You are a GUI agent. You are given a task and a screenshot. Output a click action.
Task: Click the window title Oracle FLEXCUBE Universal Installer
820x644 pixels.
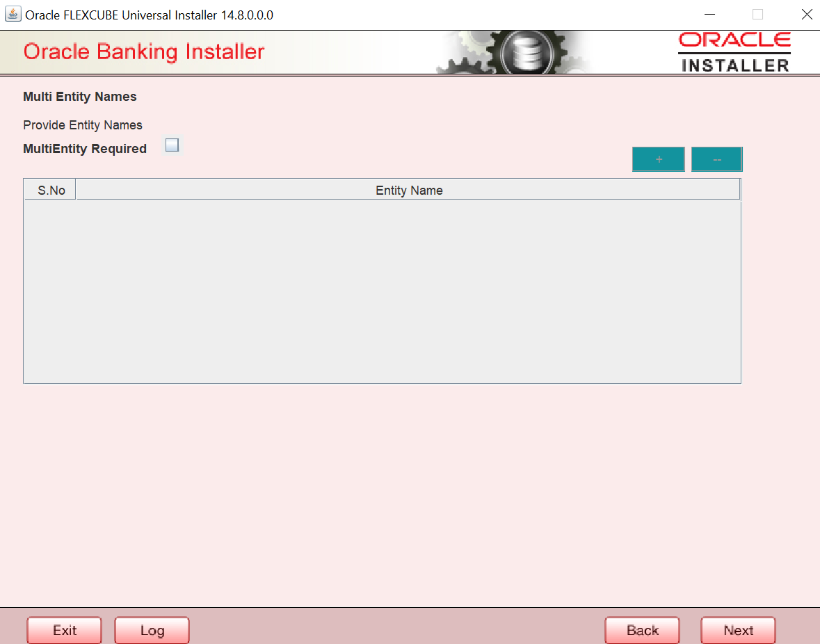pos(149,15)
